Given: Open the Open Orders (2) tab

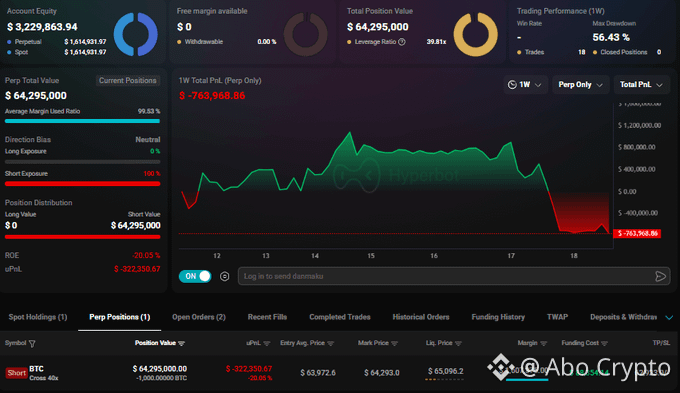Looking at the screenshot, I should (199, 317).
